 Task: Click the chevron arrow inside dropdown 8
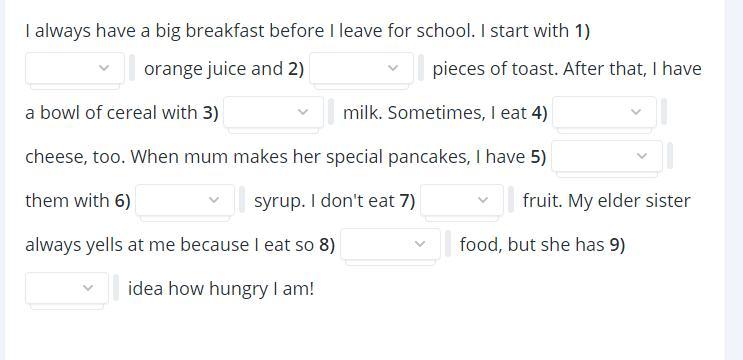coord(420,244)
